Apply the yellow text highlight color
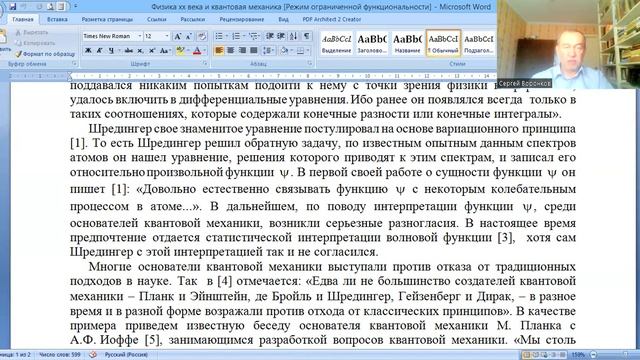 coord(180,51)
